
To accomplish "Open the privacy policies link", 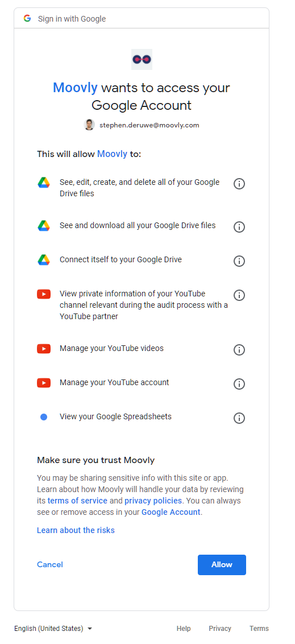I will coord(153,501).
